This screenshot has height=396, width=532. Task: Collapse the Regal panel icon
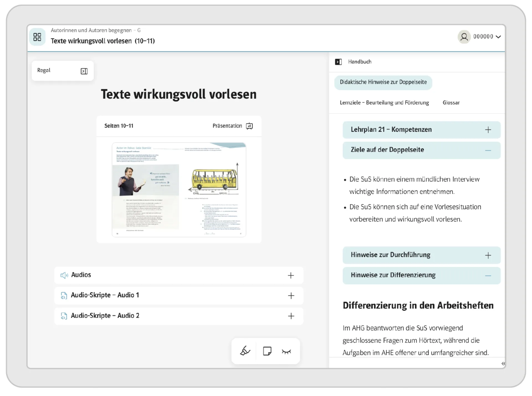click(x=84, y=71)
